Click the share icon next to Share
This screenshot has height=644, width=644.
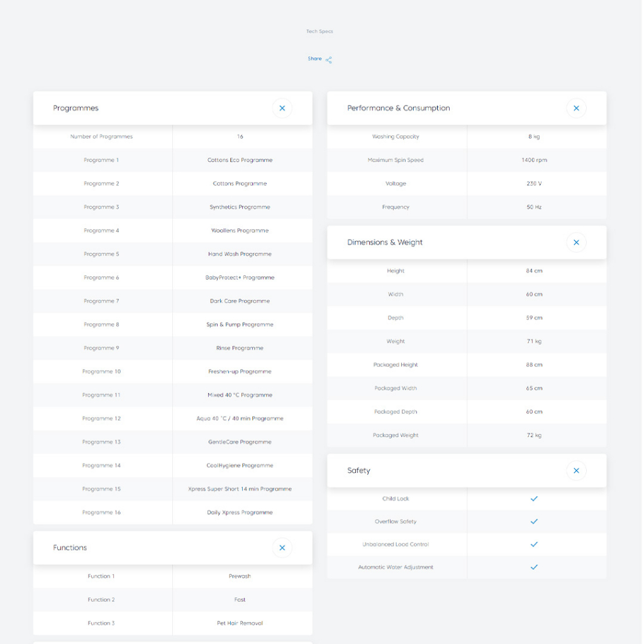click(329, 60)
